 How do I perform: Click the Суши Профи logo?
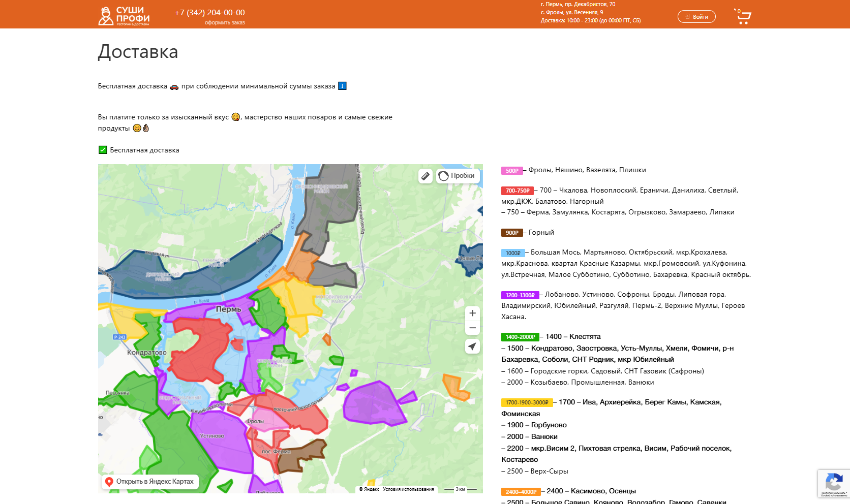click(x=124, y=16)
